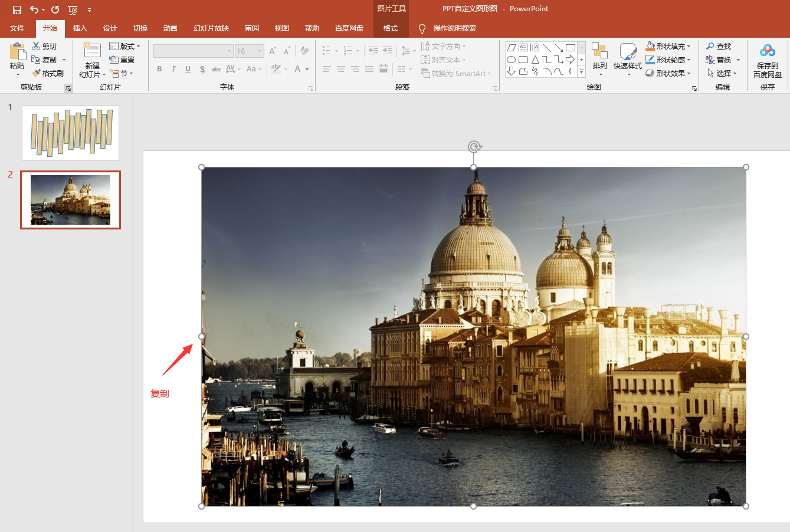This screenshot has width=790, height=532.
Task: Switch to the Insert tab
Action: tap(80, 28)
